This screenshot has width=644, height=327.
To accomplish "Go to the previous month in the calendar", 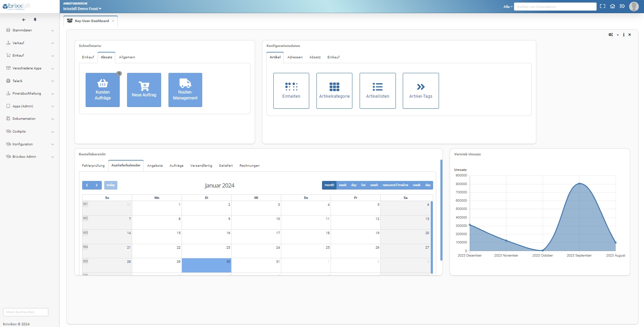I will (87, 185).
